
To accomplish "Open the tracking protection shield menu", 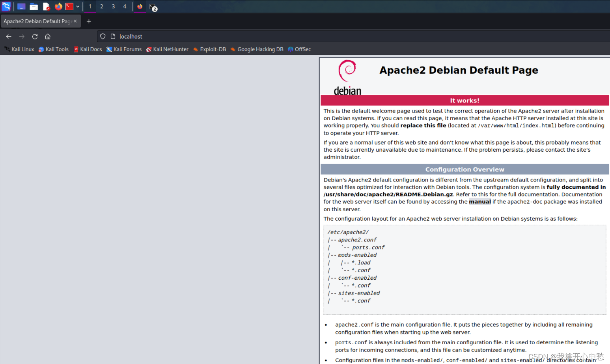I will point(103,36).
